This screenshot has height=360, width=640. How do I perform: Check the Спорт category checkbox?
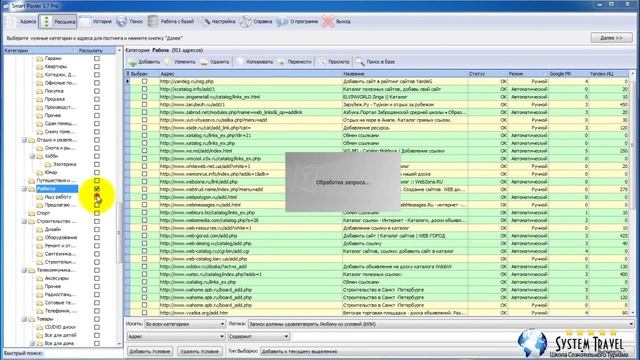[97, 213]
